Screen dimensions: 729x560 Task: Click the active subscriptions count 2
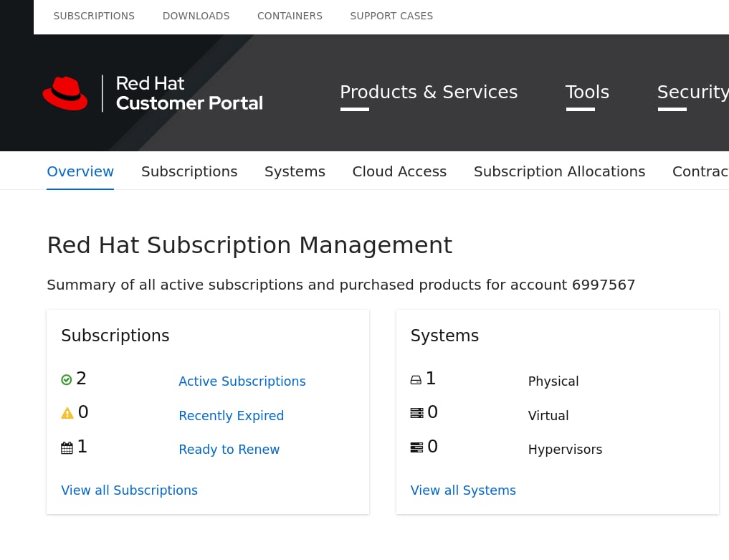pyautogui.click(x=82, y=379)
